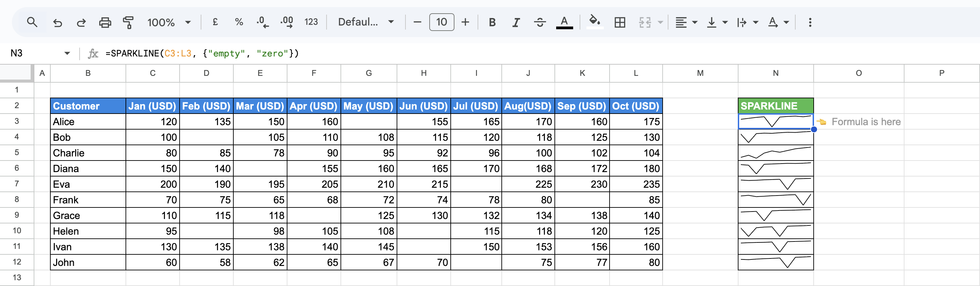Click the print icon
This screenshot has height=286, width=980.
(x=105, y=22)
